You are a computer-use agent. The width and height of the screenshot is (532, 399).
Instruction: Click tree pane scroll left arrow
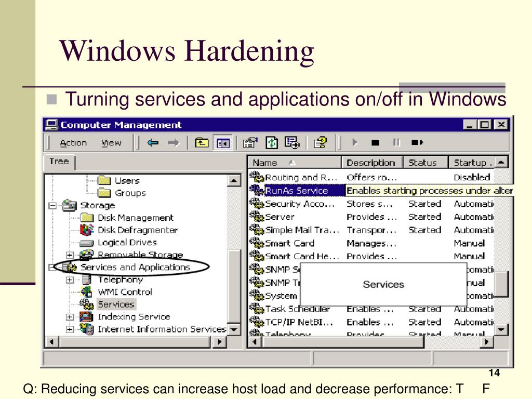point(51,342)
